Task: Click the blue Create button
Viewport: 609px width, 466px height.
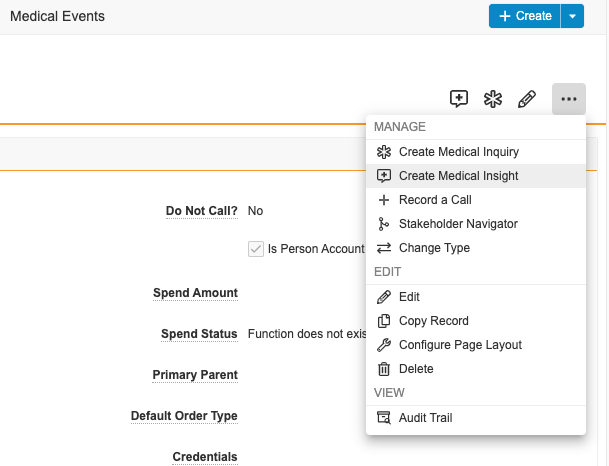Action: 524,16
